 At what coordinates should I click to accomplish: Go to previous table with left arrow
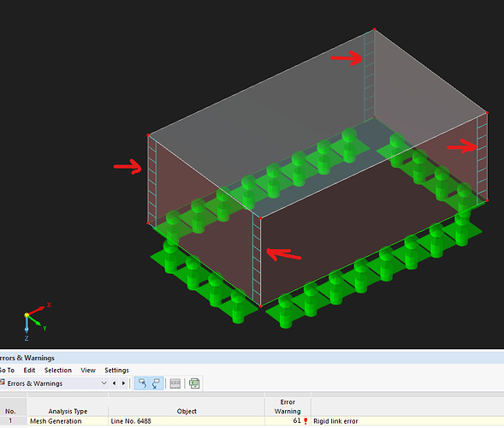[114, 383]
